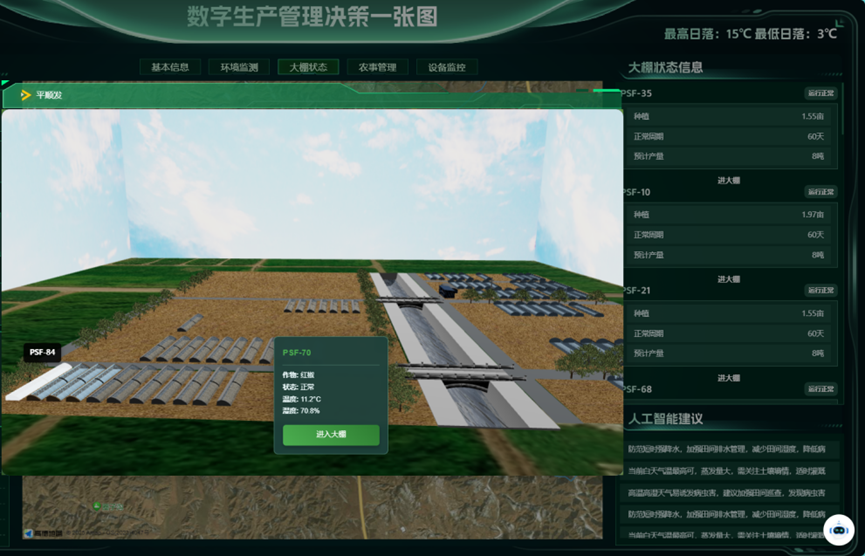The height and width of the screenshot is (556, 865).
Task: Switch to the 环境监测 tab
Action: tap(239, 68)
